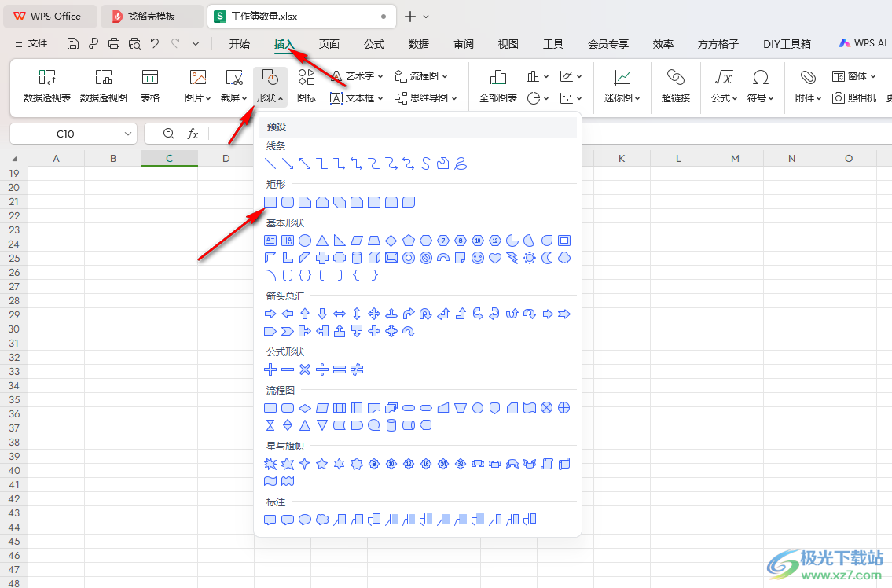
Task: Open WPS AI
Action: click(863, 43)
